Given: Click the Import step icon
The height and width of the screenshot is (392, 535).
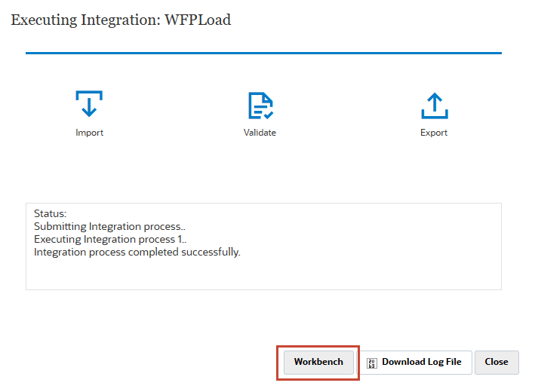Looking at the screenshot, I should [89, 105].
